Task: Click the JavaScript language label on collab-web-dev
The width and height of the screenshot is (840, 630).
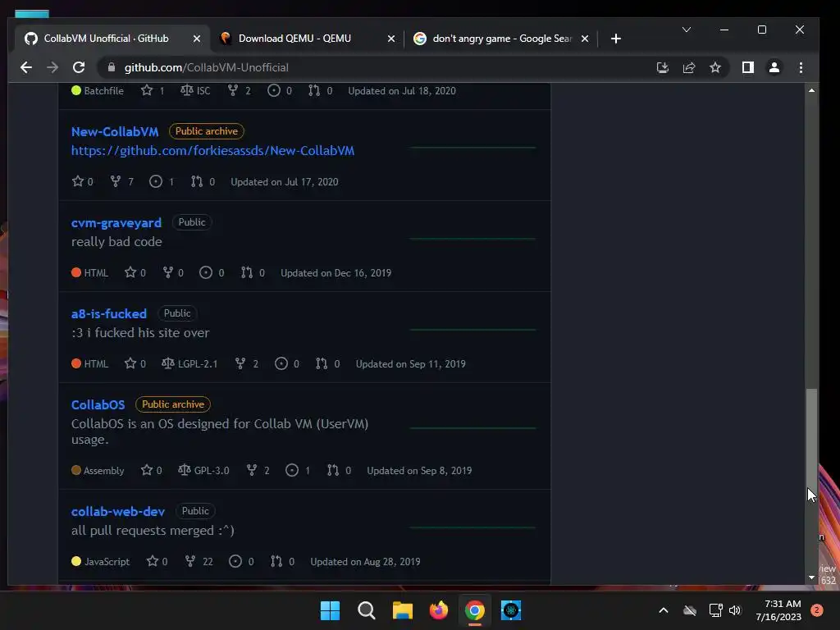Action: point(100,561)
